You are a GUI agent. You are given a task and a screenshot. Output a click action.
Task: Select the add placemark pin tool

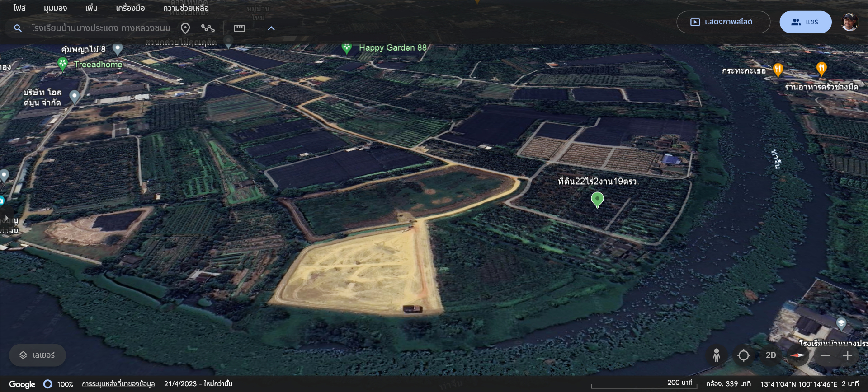click(185, 28)
